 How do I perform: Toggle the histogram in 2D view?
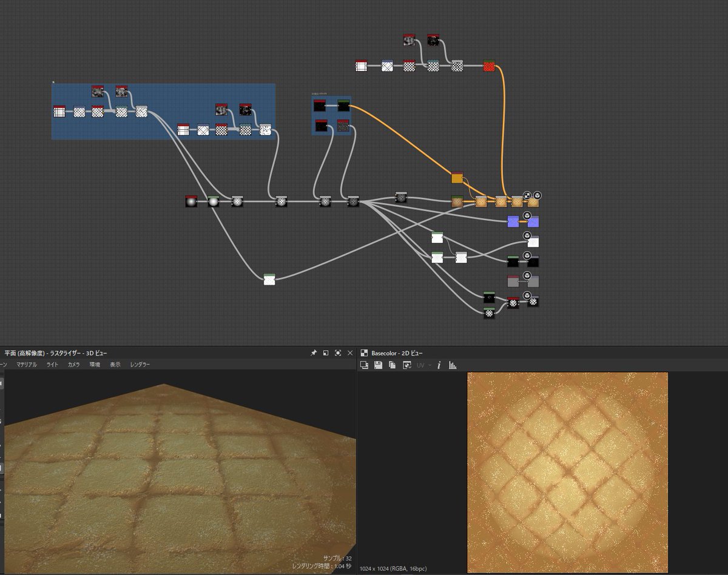point(453,365)
